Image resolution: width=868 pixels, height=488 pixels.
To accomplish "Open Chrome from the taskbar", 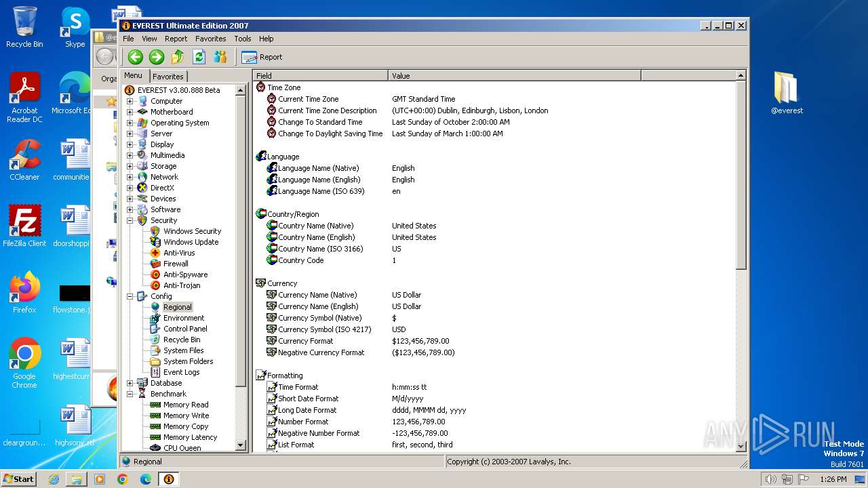I will pos(122,479).
